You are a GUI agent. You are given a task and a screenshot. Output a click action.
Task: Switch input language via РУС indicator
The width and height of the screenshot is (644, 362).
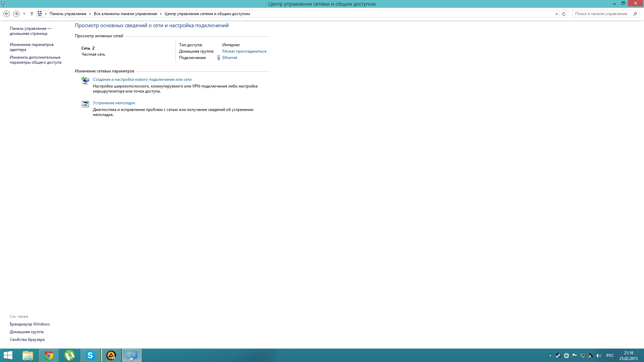[610, 356]
